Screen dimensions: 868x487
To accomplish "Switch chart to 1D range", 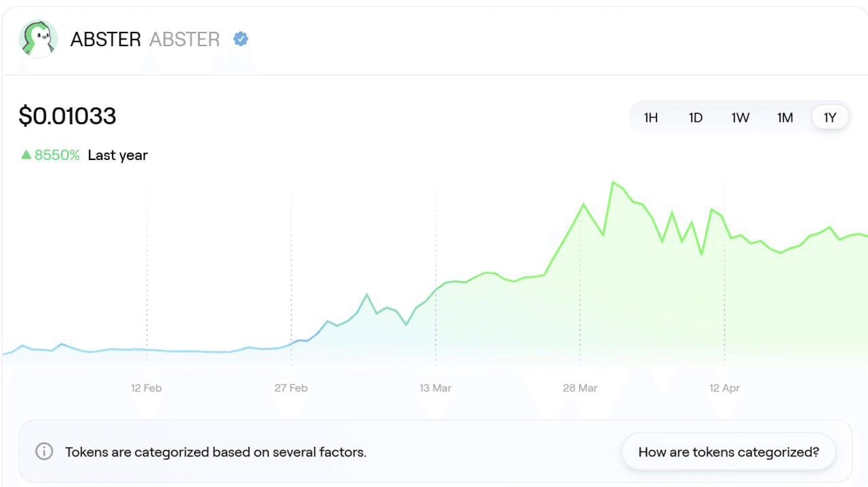I will click(x=695, y=118).
